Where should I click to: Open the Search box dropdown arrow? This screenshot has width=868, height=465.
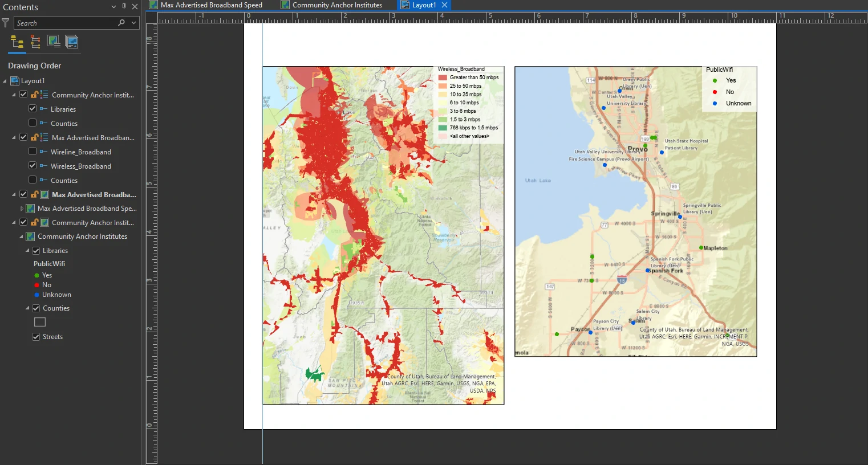[x=133, y=23]
